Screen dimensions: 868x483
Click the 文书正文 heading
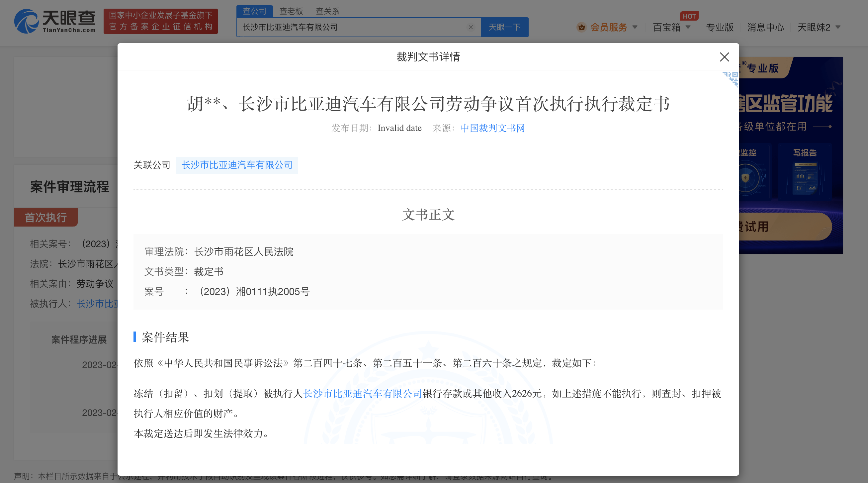coord(428,215)
